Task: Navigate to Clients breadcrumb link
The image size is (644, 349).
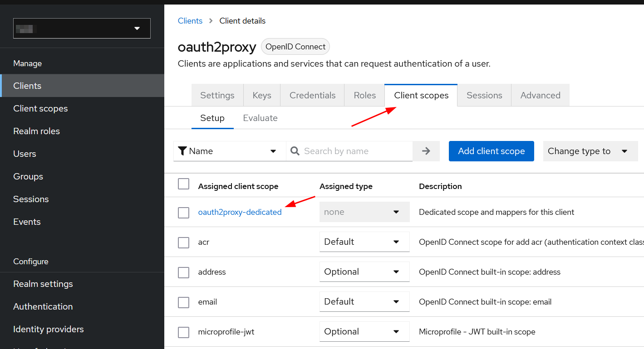Action: pos(190,21)
